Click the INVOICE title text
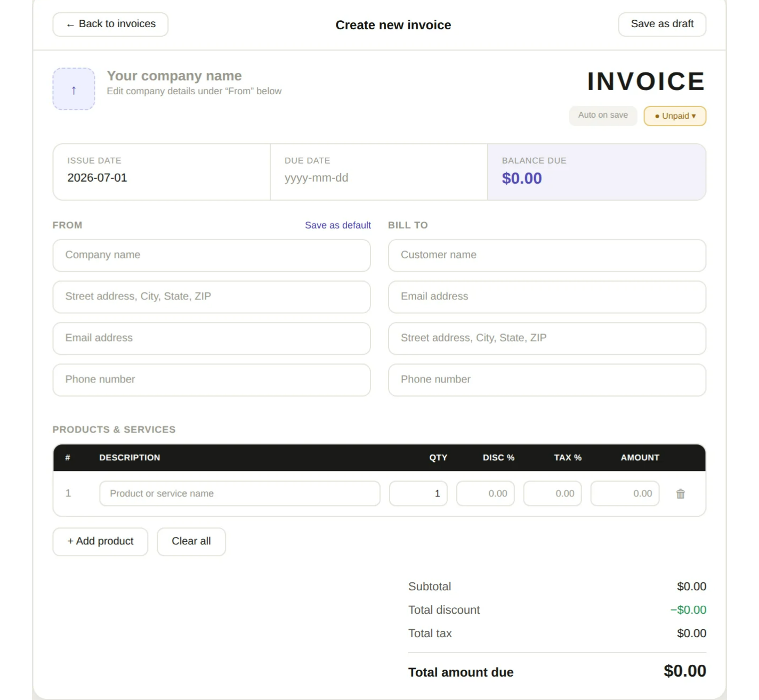 [646, 82]
